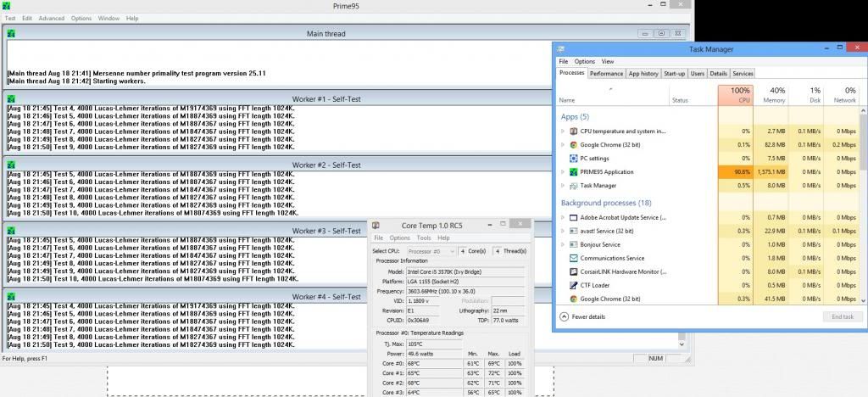Click the avast! Service icon
Viewport: 868px width, 397px height.
point(574,231)
